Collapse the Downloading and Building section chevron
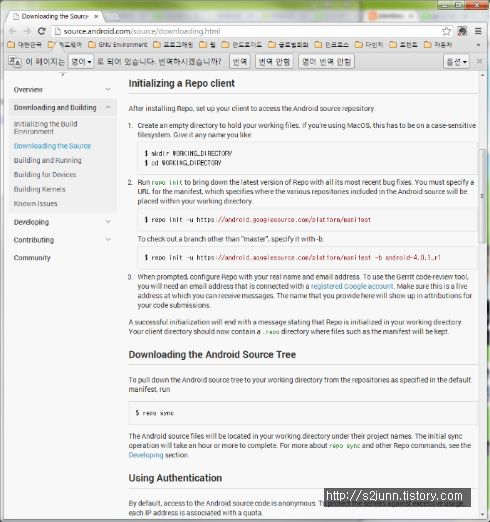The width and height of the screenshot is (490, 522). (x=108, y=107)
